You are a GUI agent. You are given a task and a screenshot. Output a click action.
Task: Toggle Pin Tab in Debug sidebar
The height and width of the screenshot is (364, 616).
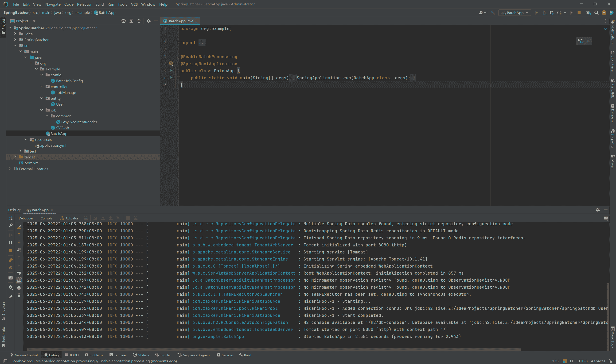tap(11, 297)
